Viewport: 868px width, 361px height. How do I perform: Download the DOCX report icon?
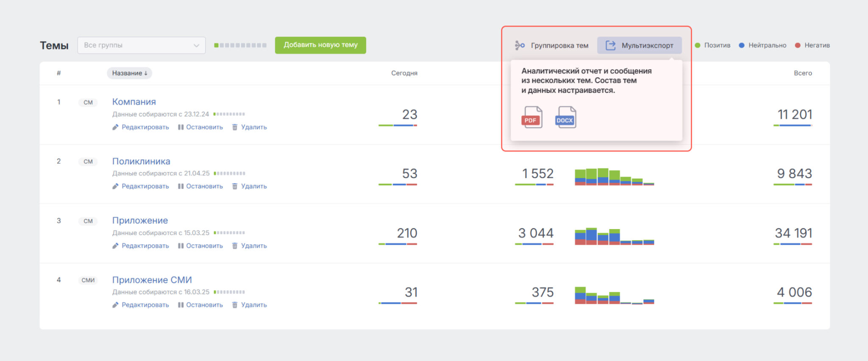click(565, 117)
